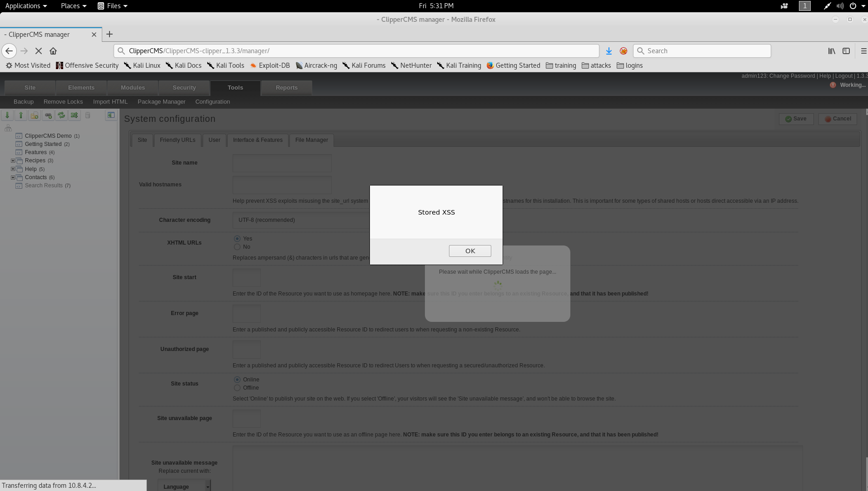Create a new weblink from the tree toolbar
The width and height of the screenshot is (868, 491).
48,115
